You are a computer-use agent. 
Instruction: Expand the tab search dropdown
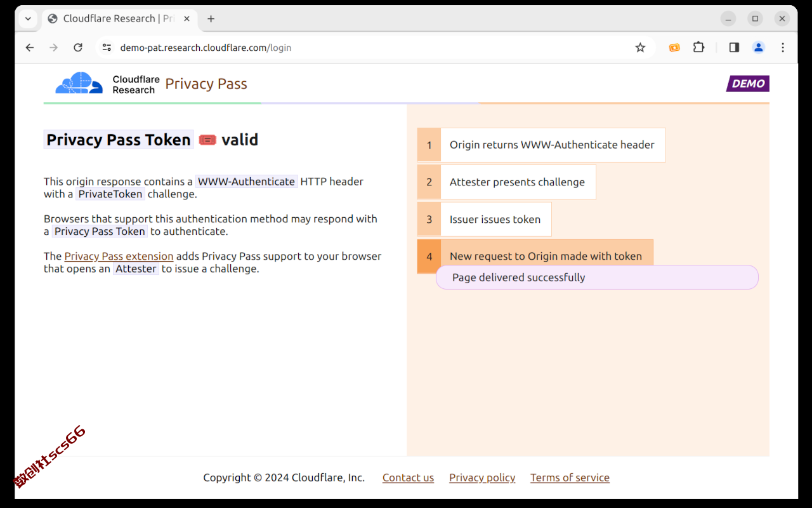[28, 18]
